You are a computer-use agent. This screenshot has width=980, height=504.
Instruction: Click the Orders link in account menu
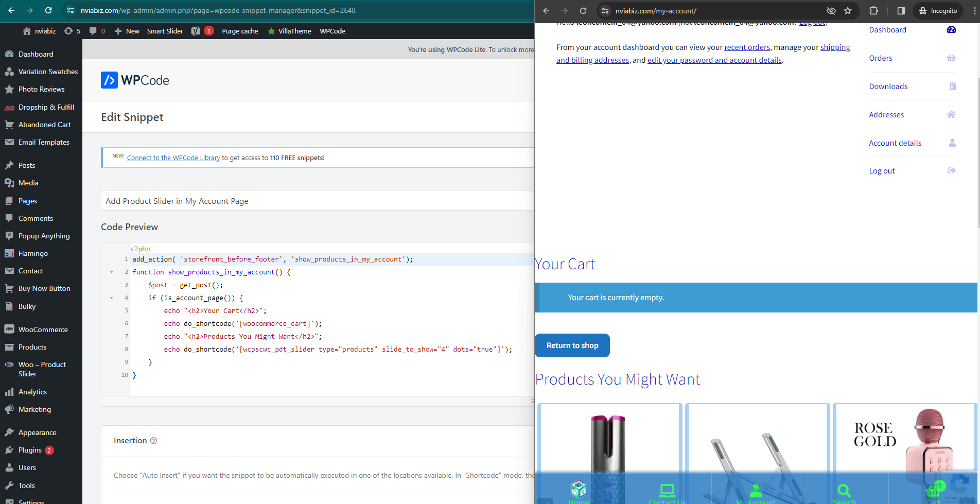coord(881,58)
